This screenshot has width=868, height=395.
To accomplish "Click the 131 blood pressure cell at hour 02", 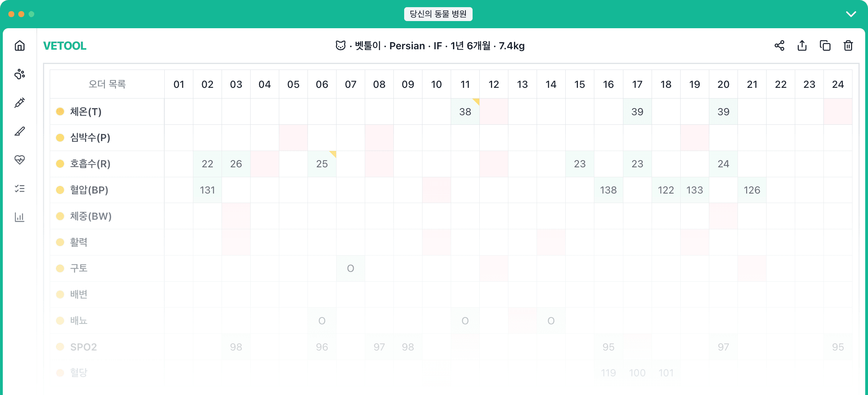I will [x=207, y=190].
